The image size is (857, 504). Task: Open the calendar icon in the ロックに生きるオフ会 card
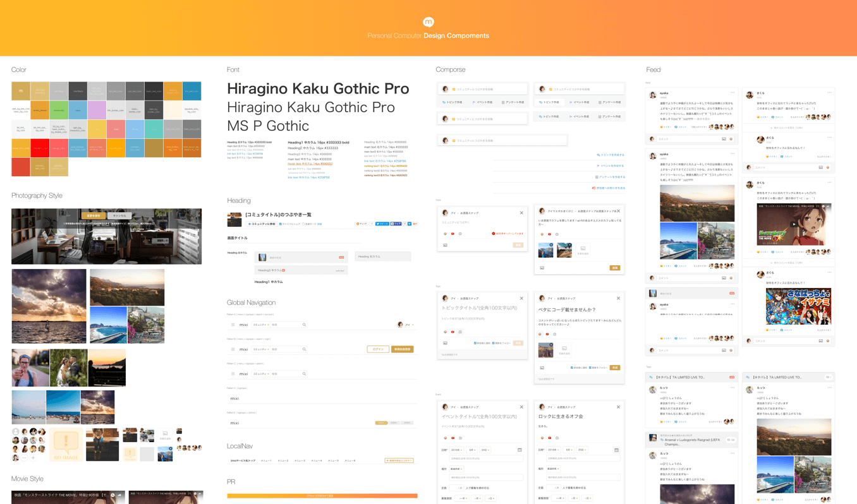tap(616, 450)
